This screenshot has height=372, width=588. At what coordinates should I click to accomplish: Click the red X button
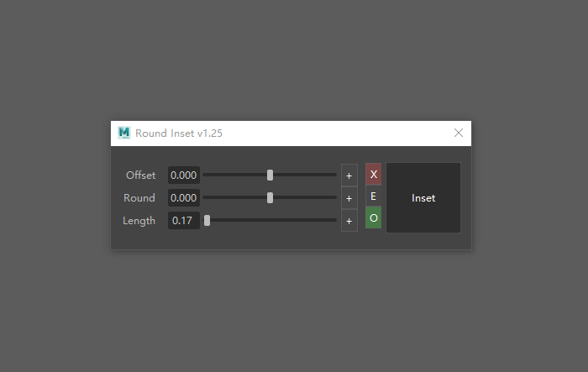[x=374, y=174]
